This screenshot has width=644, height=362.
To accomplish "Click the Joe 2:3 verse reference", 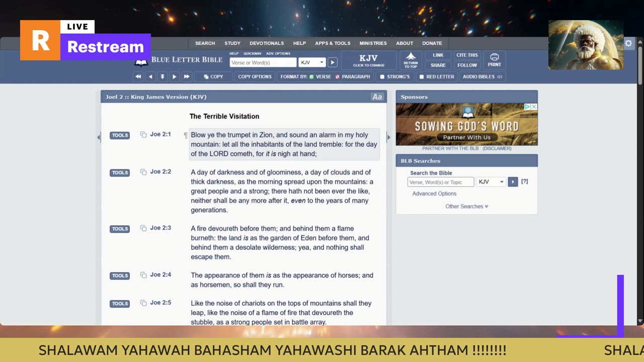I will (160, 228).
